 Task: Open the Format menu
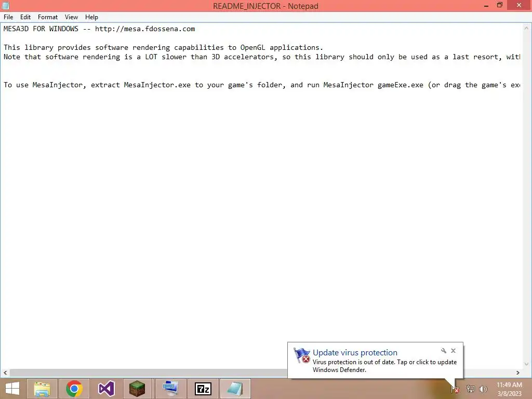tap(47, 17)
